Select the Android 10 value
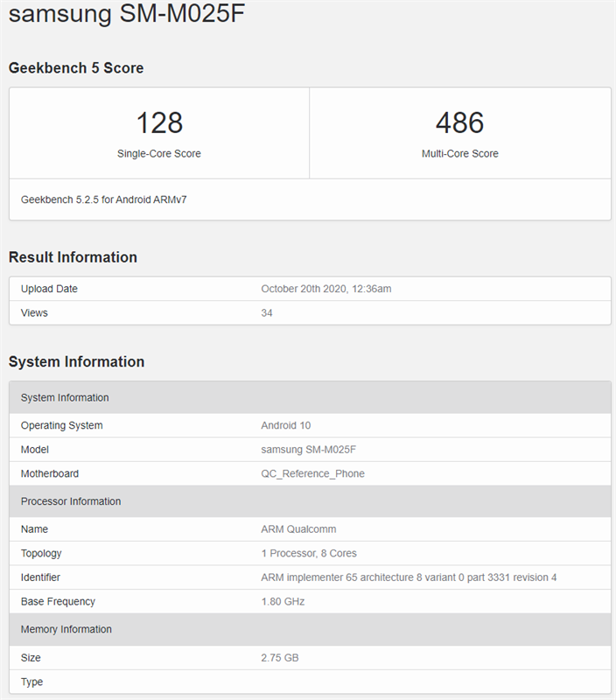 (x=285, y=425)
